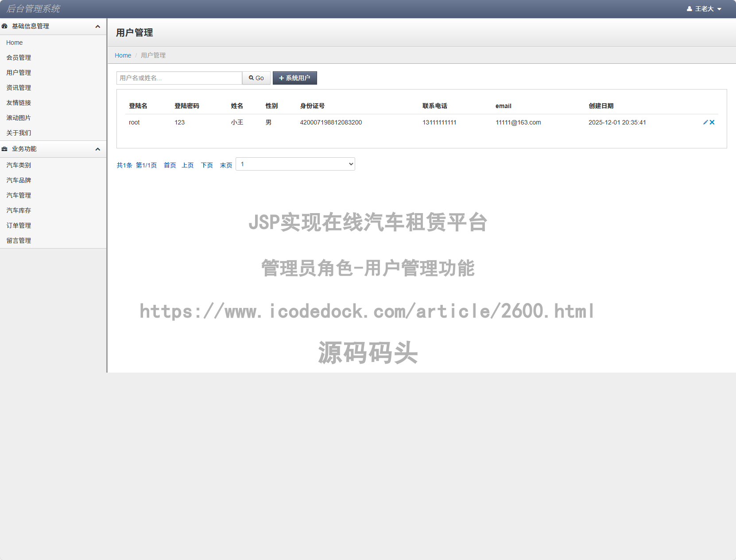Click the username search input field
The image size is (736, 560).
[x=179, y=78]
